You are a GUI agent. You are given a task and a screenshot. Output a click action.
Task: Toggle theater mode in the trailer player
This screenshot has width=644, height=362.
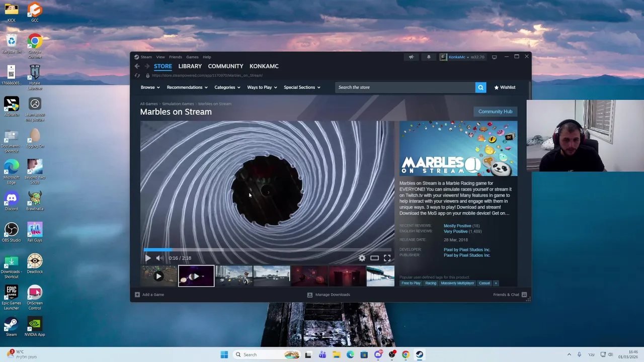click(x=374, y=258)
